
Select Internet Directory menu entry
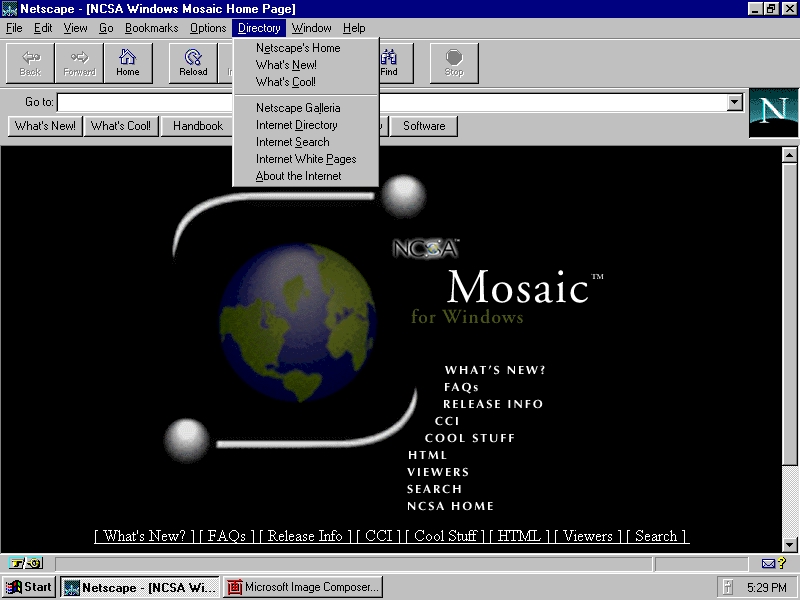[x=306, y=125]
